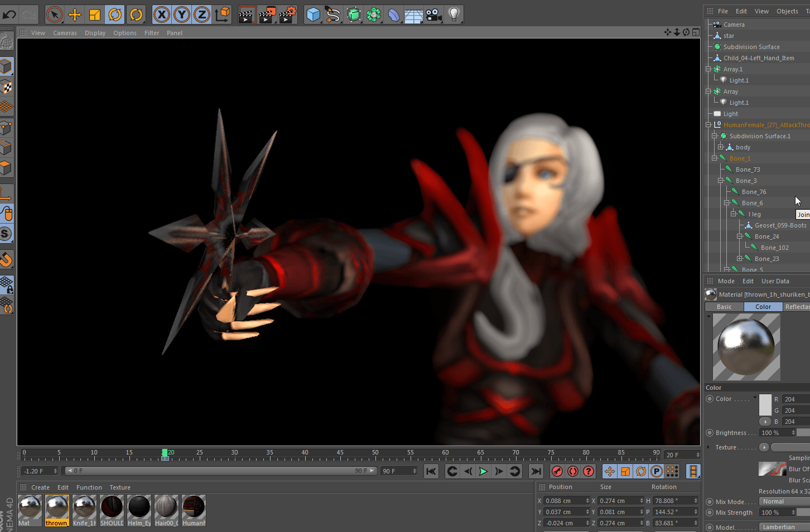Image resolution: width=810 pixels, height=532 pixels.
Task: Click Go to Start of animation
Action: (431, 471)
